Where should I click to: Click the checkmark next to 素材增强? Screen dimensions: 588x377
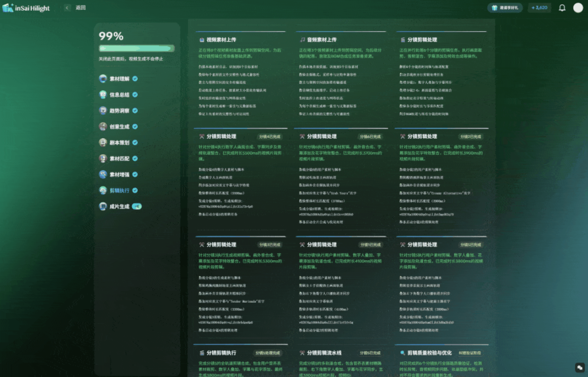click(x=135, y=175)
